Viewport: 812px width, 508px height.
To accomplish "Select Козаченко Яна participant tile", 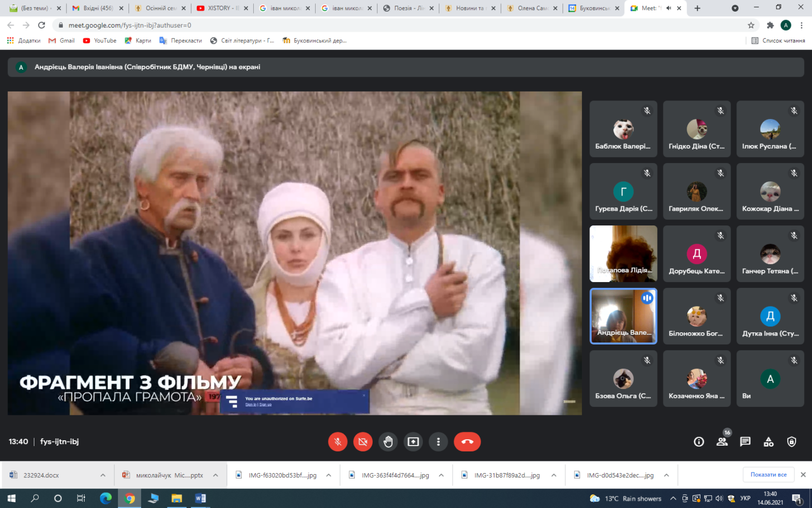I will pyautogui.click(x=697, y=379).
